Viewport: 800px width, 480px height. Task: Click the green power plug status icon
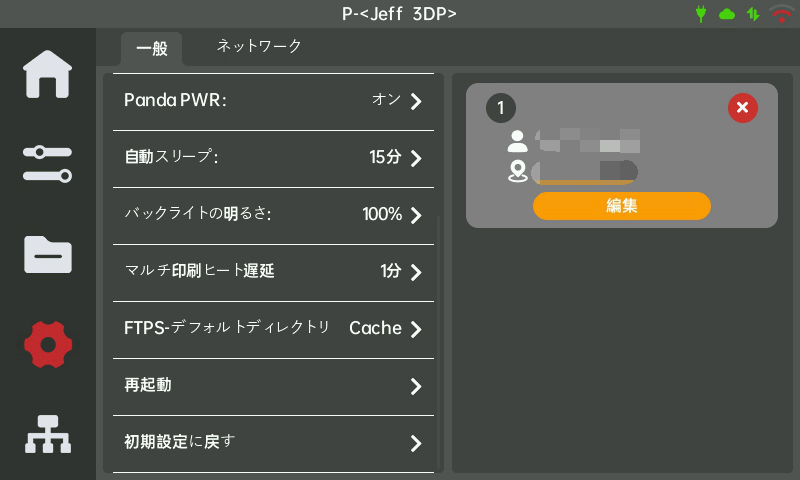coord(701,14)
